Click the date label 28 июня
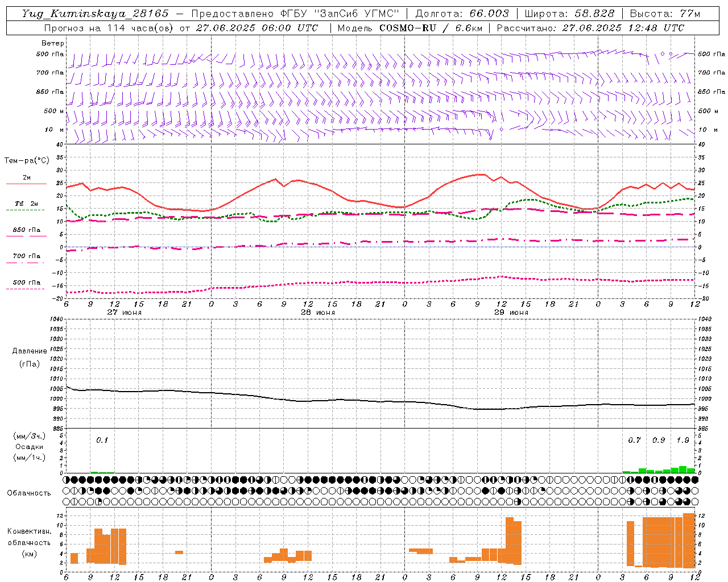Screen dimensions: 728x582 (318, 313)
